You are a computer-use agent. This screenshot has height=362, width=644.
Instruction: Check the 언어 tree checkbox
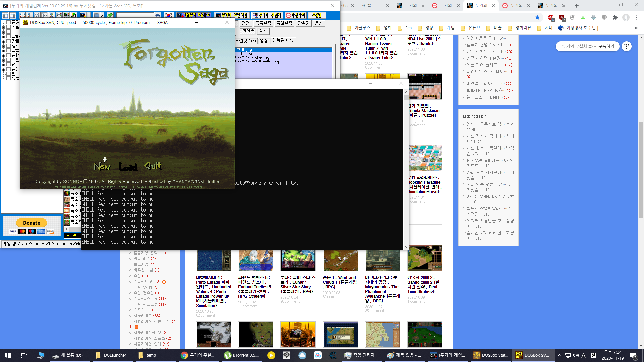pyautogui.click(x=9, y=64)
